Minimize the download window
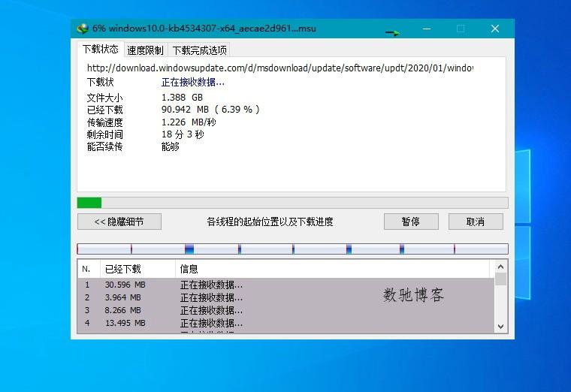 [427, 29]
